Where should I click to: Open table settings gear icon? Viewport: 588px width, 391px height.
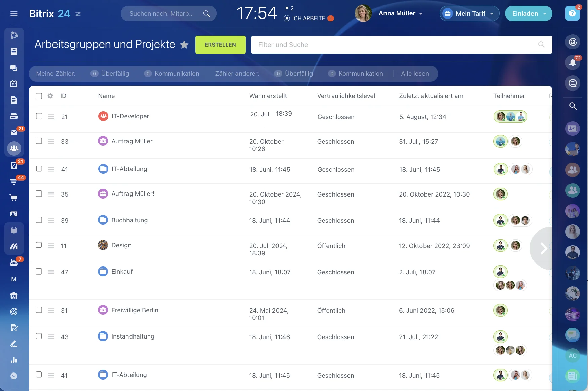point(50,96)
